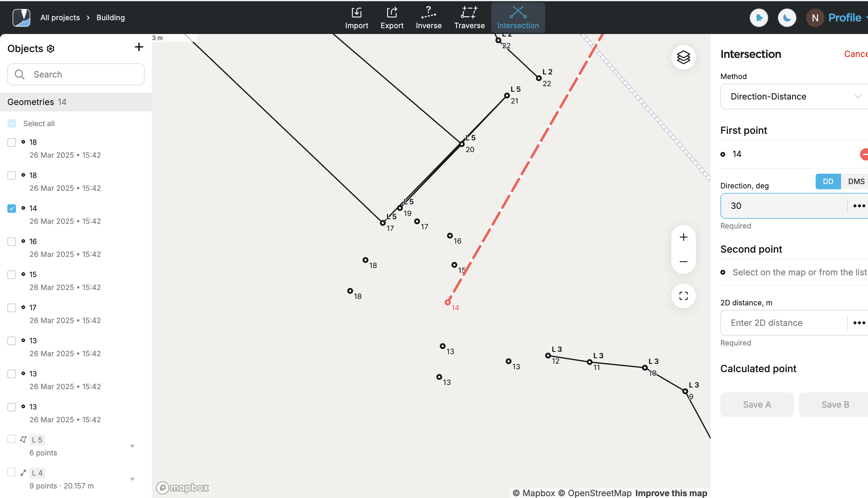Open Objects settings gear icon
This screenshot has height=498, width=868.
click(x=51, y=49)
